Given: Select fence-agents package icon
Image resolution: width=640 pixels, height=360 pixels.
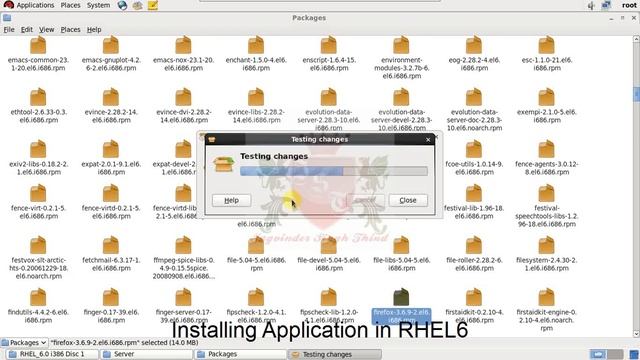Looking at the screenshot, I should (547, 149).
